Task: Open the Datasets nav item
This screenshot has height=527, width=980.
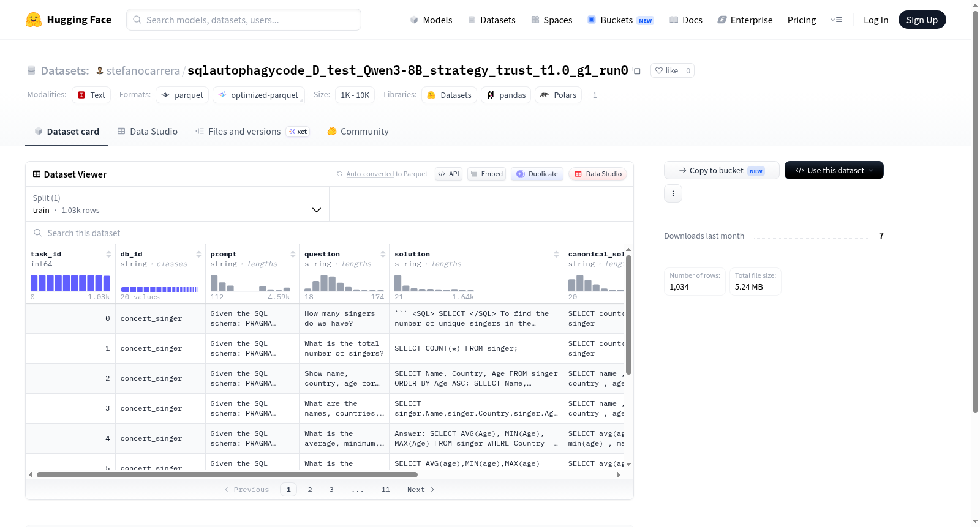Action: click(x=491, y=20)
